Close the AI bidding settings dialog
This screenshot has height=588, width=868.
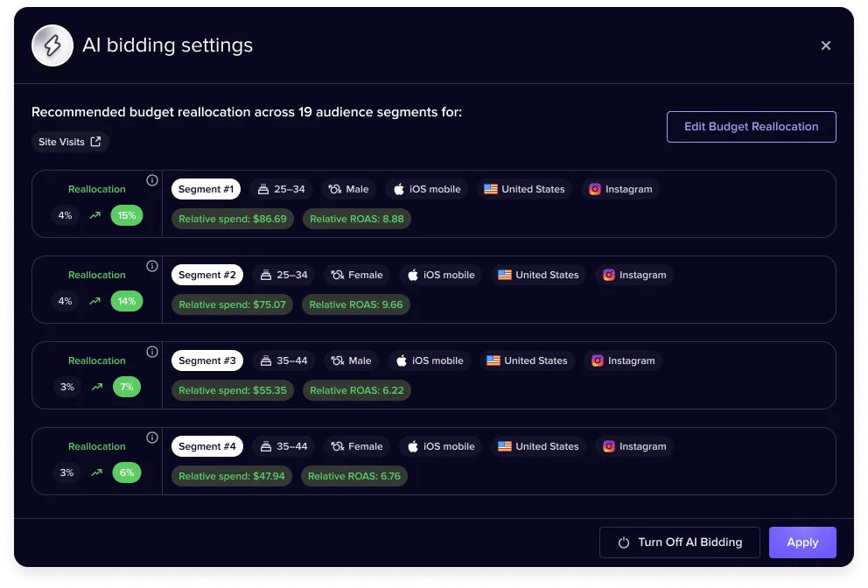tap(825, 45)
